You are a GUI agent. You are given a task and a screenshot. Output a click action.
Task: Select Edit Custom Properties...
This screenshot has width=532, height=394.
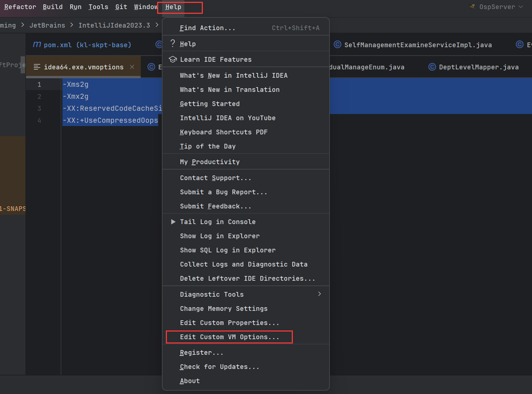246,323
